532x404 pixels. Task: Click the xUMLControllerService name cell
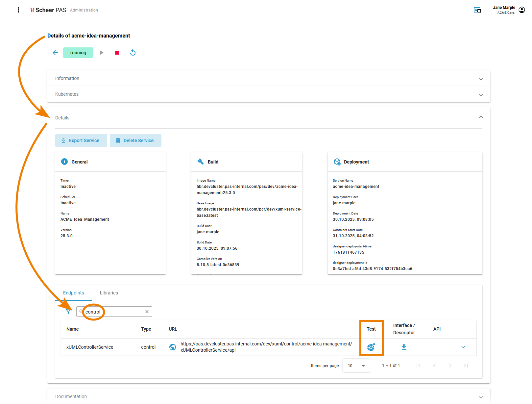tap(90, 347)
